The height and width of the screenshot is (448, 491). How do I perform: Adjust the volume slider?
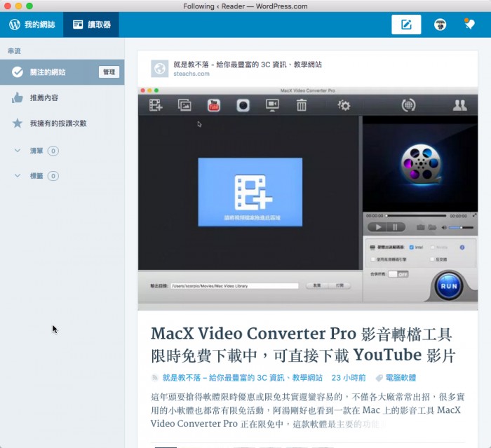click(461, 228)
